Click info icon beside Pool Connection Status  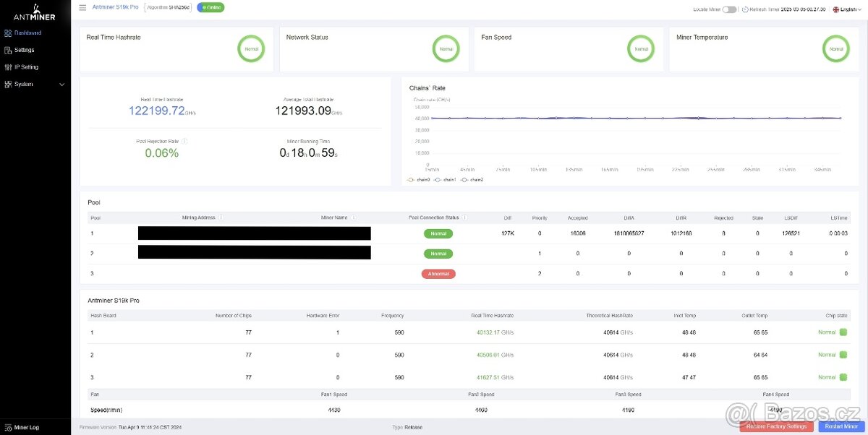(x=464, y=217)
